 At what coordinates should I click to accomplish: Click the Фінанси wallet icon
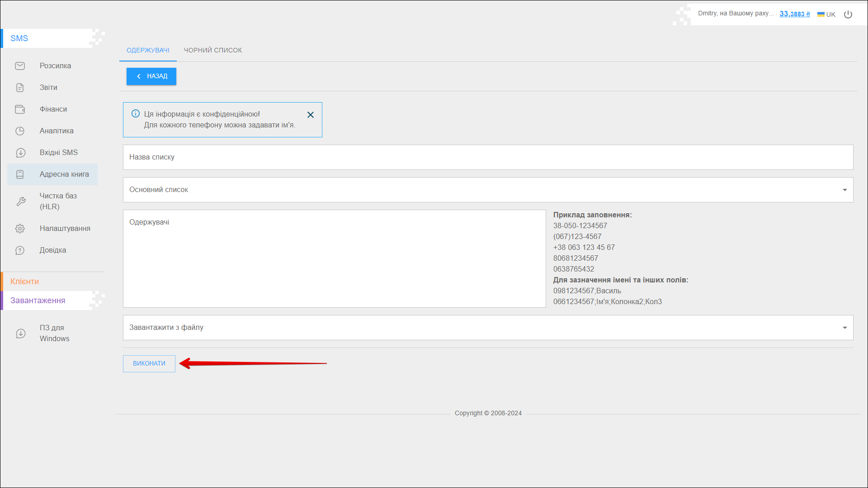click(20, 109)
